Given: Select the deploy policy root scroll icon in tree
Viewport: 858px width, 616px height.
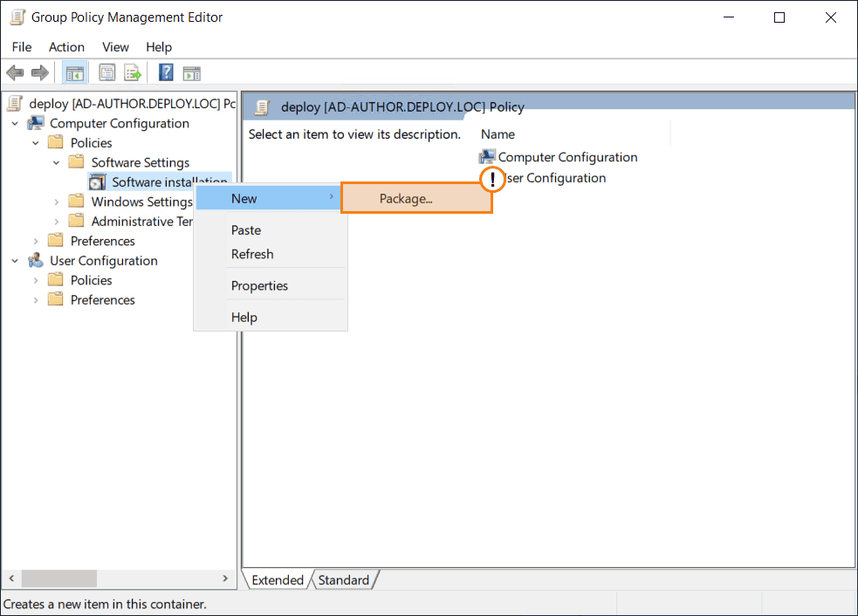Looking at the screenshot, I should coord(16,104).
